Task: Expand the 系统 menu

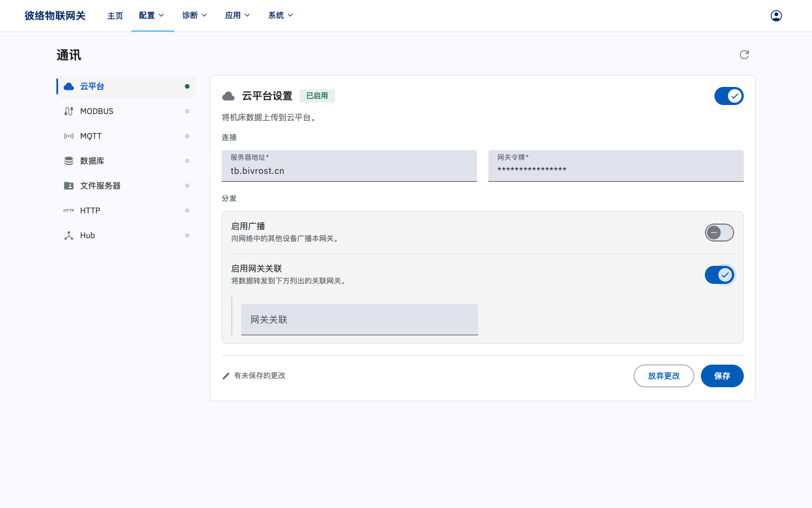Action: coord(281,16)
